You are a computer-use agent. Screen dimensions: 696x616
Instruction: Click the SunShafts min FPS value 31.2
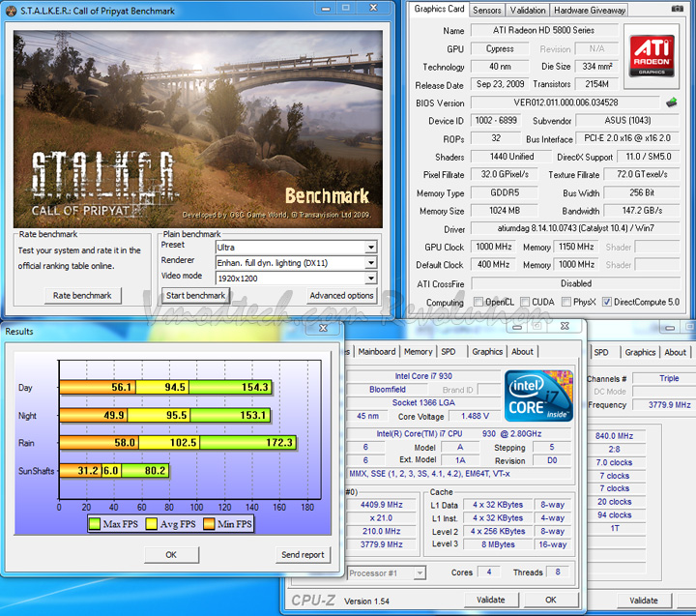88,471
